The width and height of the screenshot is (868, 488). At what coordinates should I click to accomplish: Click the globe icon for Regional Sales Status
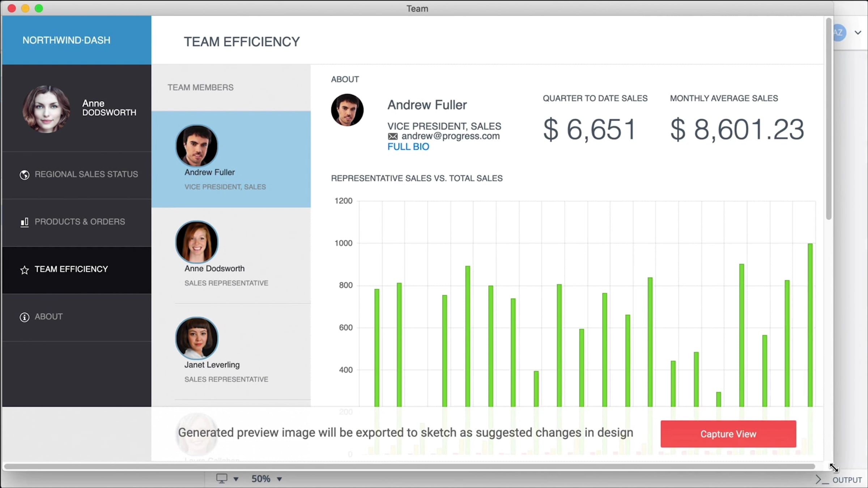(x=24, y=175)
